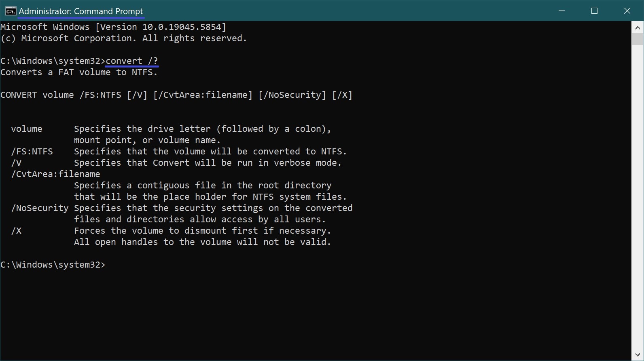
Task: Click the /CvtArea:filename option label
Action: click(x=55, y=174)
